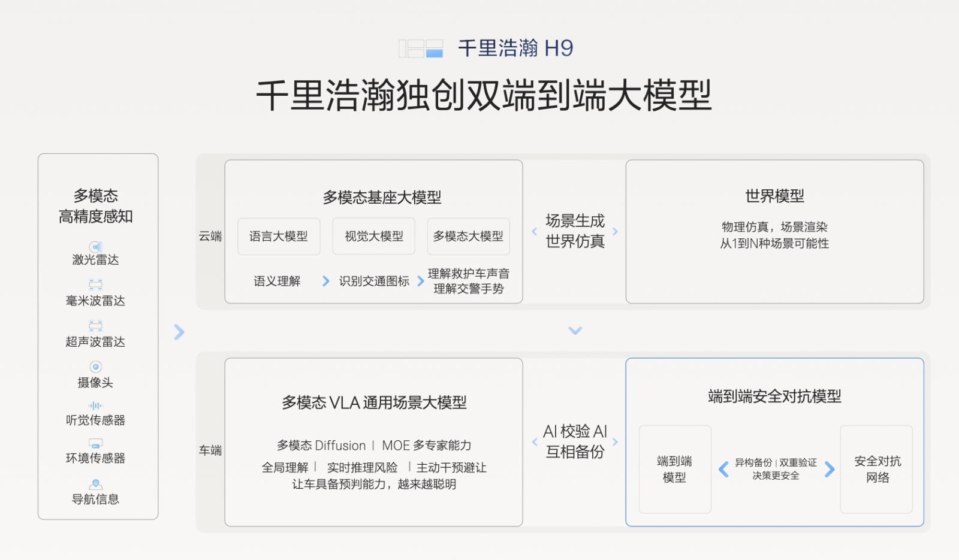Viewport: 959px width, 560px height.
Task: Click the left-pointing chevron before 场景生成 世界仿真
Action: tap(535, 231)
